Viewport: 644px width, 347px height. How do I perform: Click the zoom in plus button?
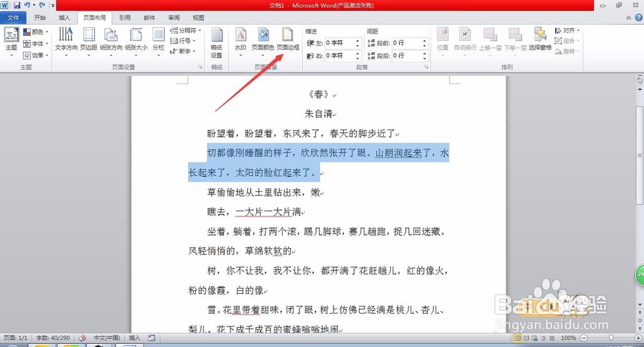point(638,337)
